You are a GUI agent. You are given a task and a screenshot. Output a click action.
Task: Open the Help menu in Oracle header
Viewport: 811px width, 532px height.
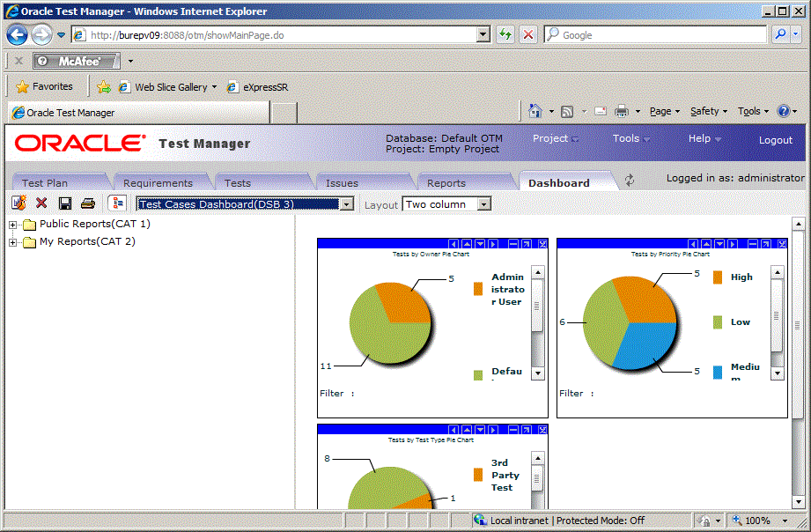pyautogui.click(x=704, y=138)
